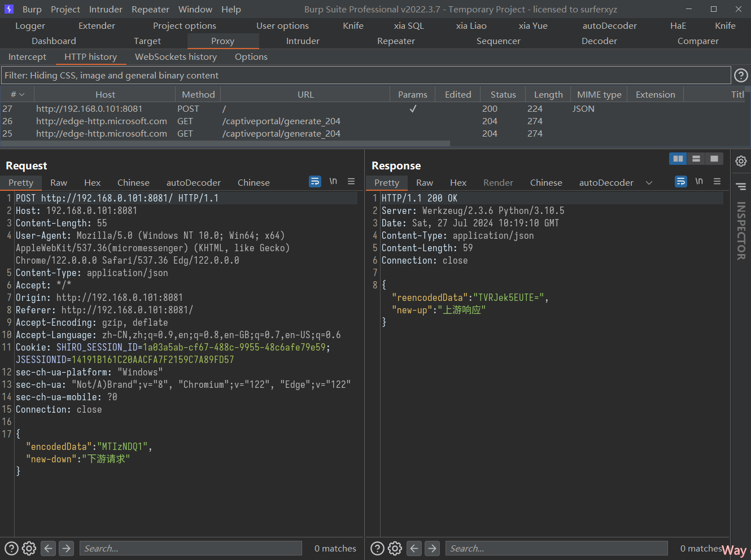Open the xia Yue tab
Viewport: 751px width, 560px height.
click(533, 25)
